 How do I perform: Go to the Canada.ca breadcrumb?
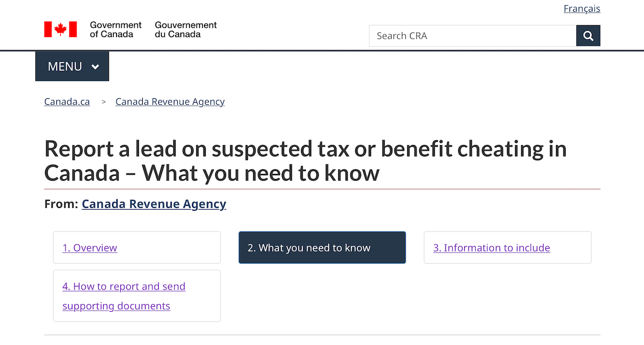coord(67,102)
